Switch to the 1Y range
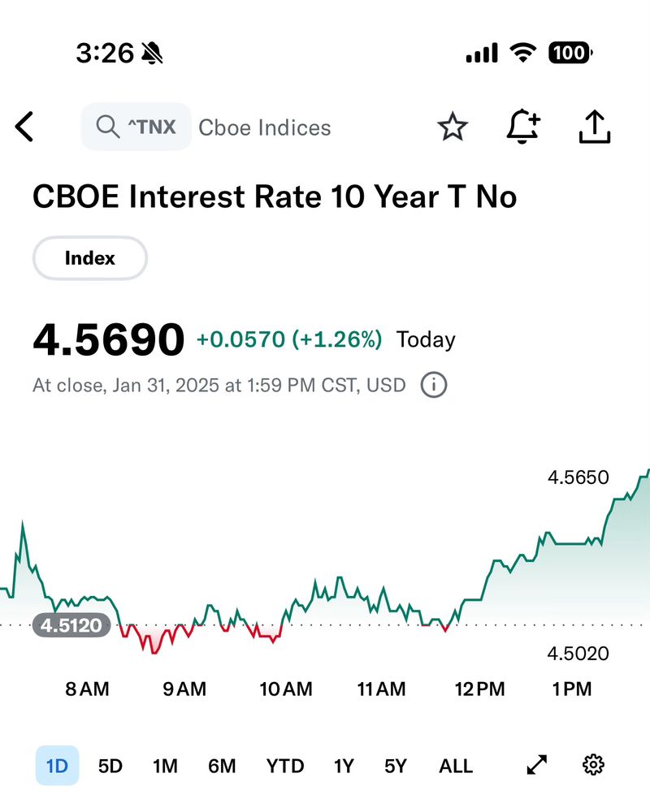Viewport: 650px width, 812px height. [344, 766]
